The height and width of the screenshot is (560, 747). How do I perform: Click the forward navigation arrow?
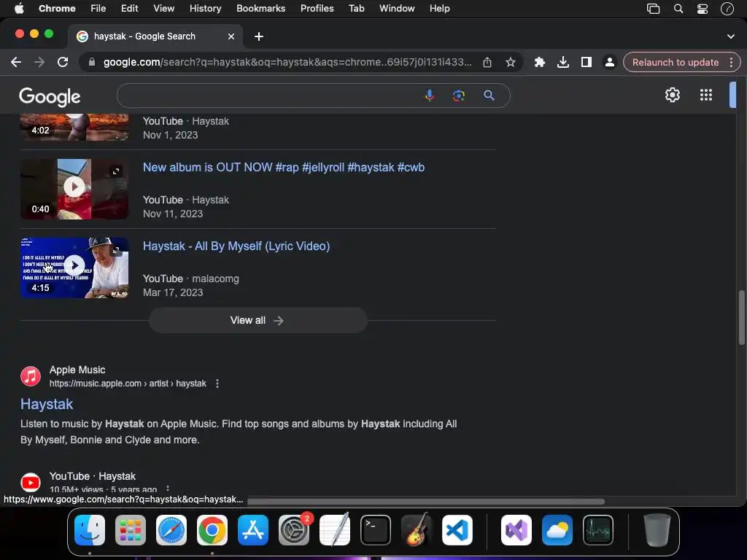(x=39, y=63)
